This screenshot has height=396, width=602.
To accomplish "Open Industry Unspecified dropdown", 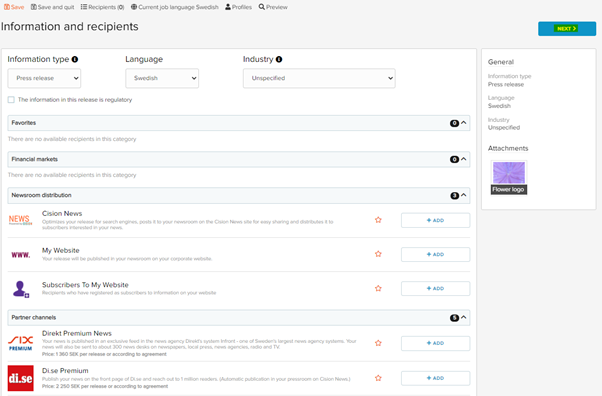I will (x=319, y=78).
